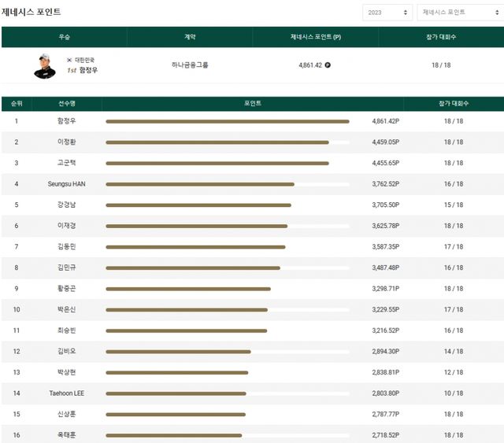Image resolution: width=504 pixels, height=443 pixels.
Task: Click the 참가 대회수 column header in ranking table
Action: [x=453, y=103]
